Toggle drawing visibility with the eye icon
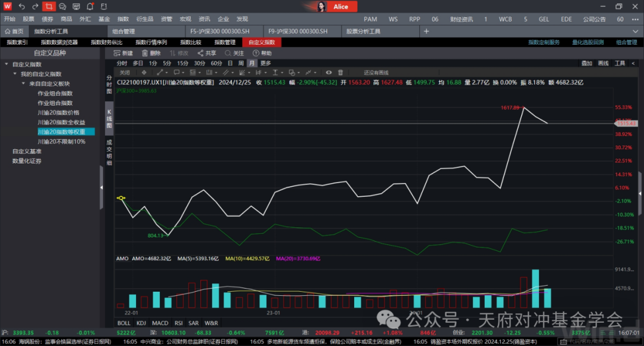Screen dimensions: 644x346 pyautogui.click(x=329, y=72)
